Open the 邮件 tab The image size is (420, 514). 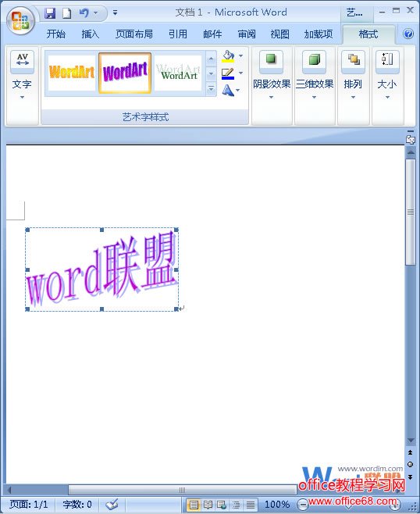[x=212, y=34]
